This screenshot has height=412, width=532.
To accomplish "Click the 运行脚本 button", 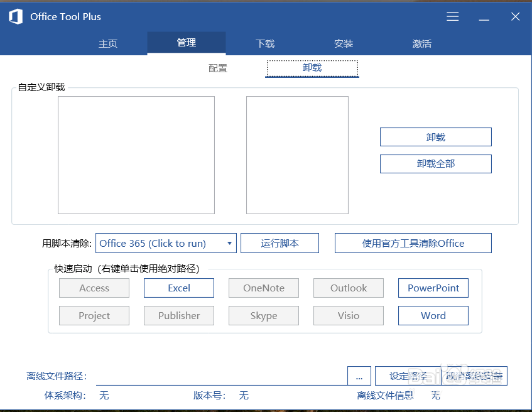I will click(280, 243).
